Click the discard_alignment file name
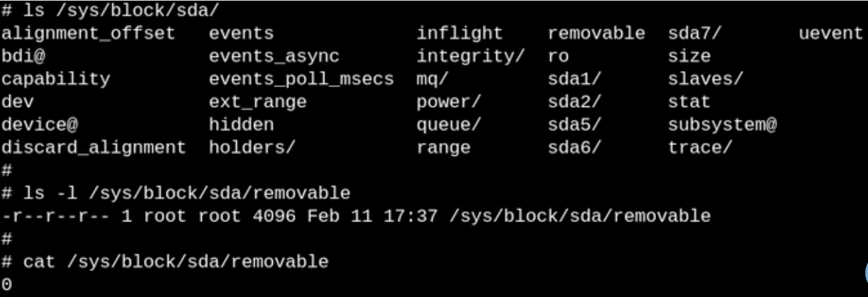 point(94,147)
